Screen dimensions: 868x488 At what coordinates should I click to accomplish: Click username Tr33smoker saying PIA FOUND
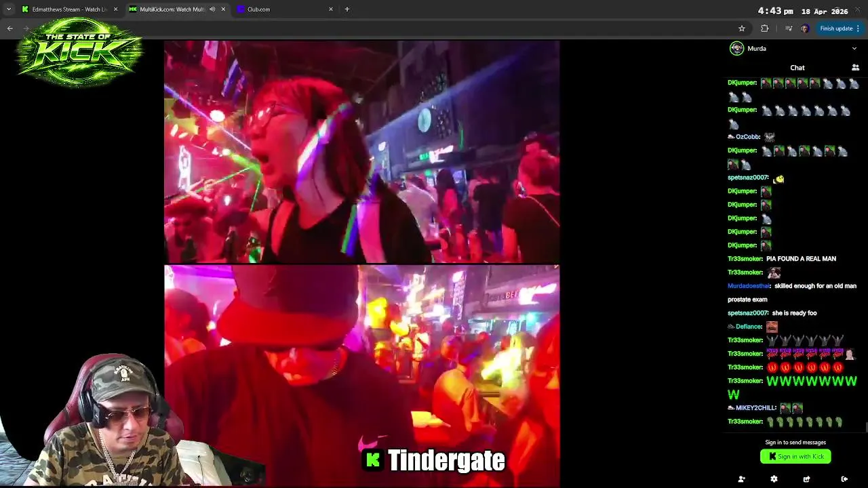coord(745,259)
